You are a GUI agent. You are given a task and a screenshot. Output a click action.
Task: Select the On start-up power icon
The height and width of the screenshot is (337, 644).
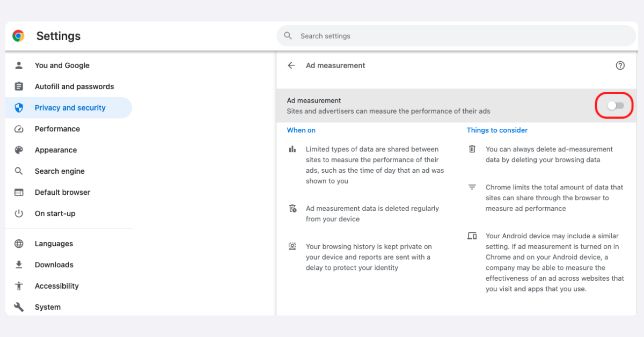(x=19, y=213)
